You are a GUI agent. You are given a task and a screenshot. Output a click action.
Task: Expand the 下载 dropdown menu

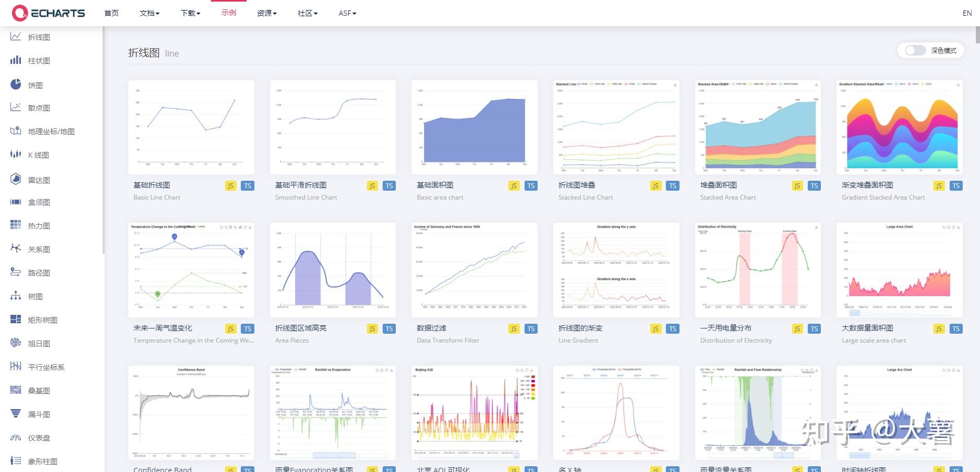tap(191, 13)
